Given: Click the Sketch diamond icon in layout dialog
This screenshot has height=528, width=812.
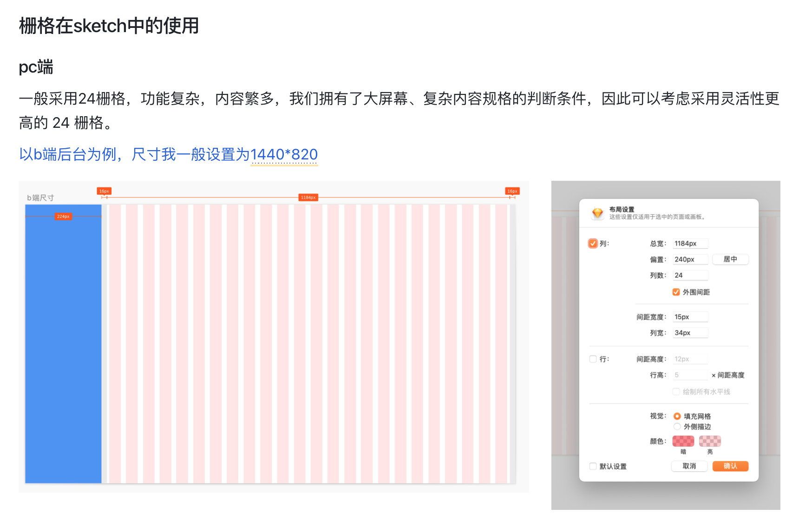Looking at the screenshot, I should 597,213.
